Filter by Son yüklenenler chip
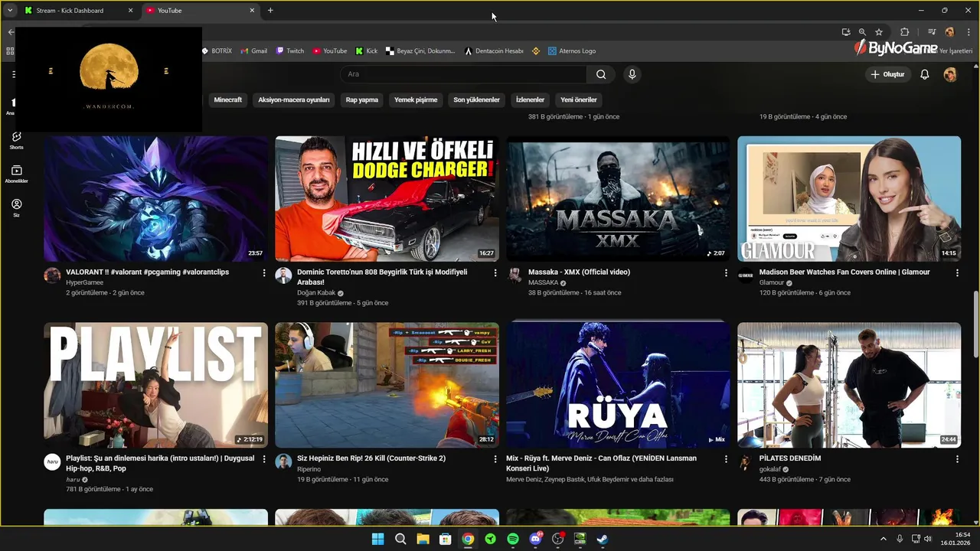Screen dimensions: 980x551 click(476, 99)
